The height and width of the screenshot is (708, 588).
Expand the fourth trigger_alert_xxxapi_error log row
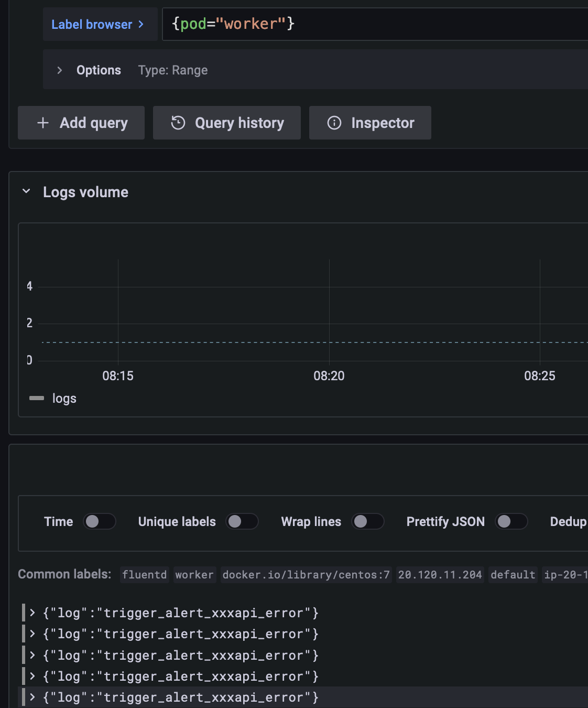click(x=32, y=676)
